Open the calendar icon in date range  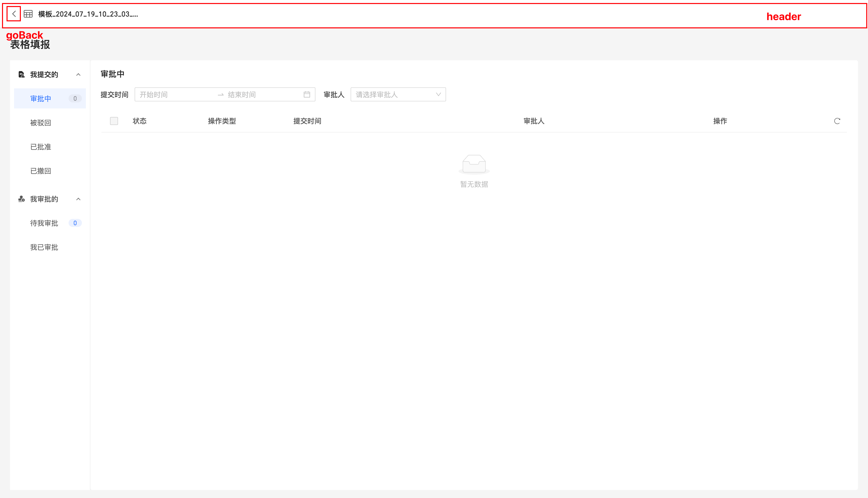[x=307, y=95]
